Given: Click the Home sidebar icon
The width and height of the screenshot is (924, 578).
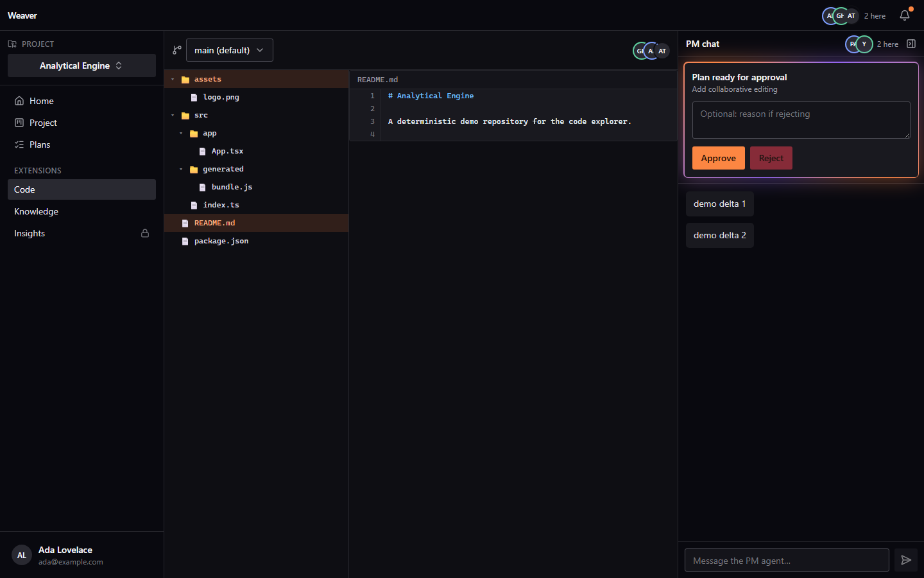Looking at the screenshot, I should coord(19,101).
